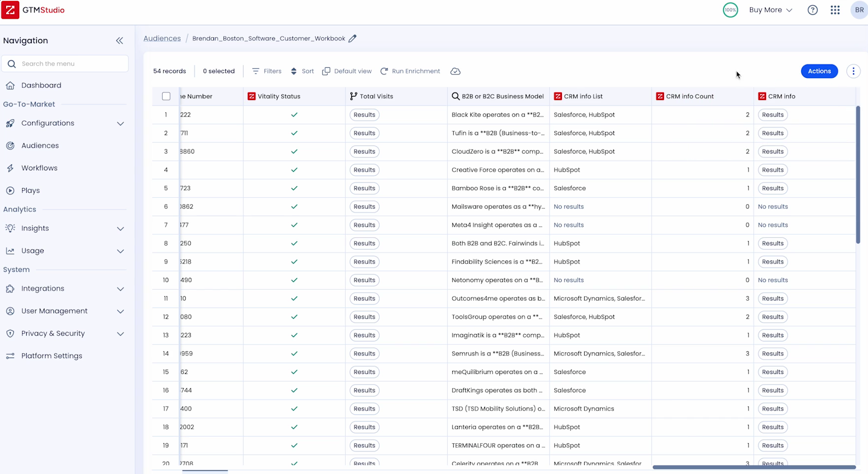Click the horizontal table scrollbar
Screen dimensions: 868x474
tap(754, 467)
